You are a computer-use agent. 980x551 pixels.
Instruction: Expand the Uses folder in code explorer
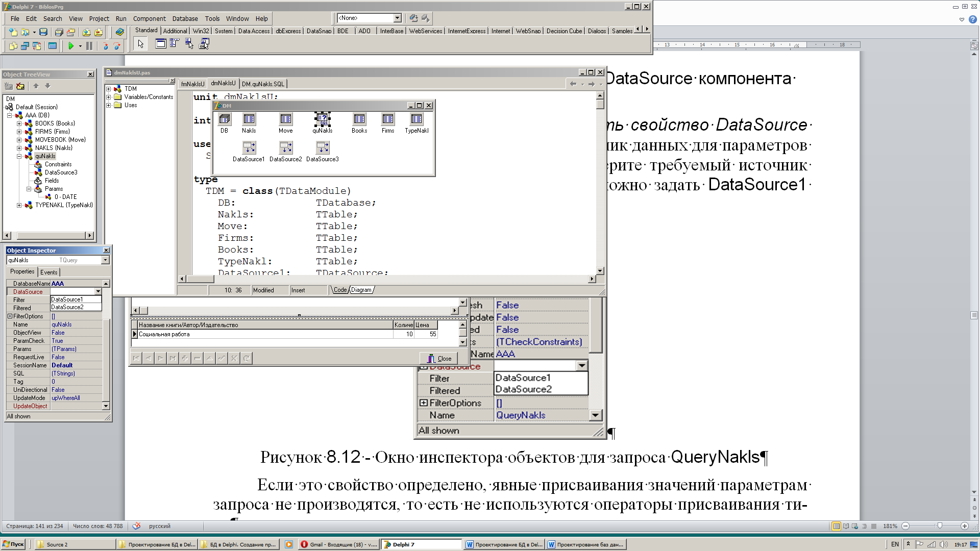(109, 105)
